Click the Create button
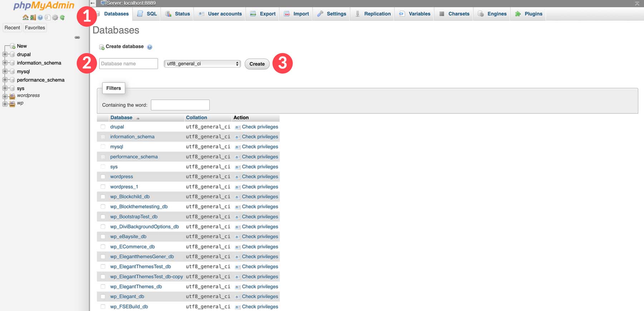Screen dimensions: 644x311 (257, 64)
